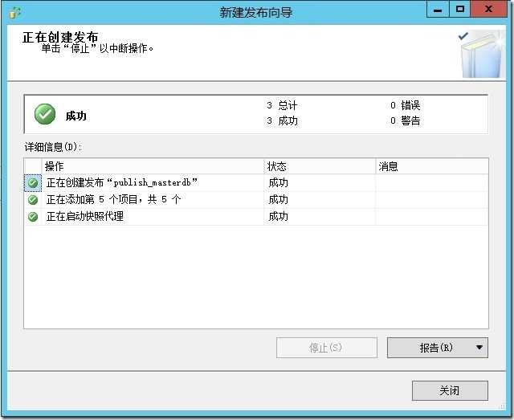Select the row 正在添加第 5 个项目, 共 5 个
The width and height of the screenshot is (514, 420).
(256, 200)
